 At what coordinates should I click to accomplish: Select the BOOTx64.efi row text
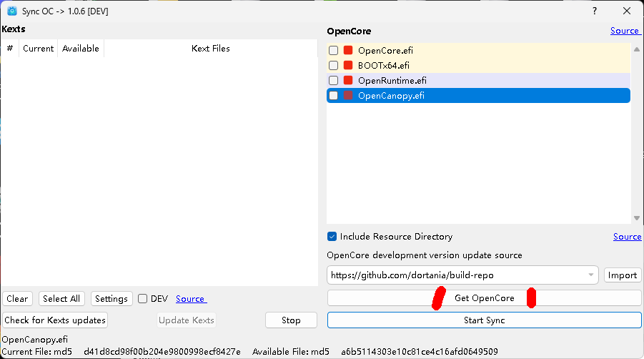(384, 65)
